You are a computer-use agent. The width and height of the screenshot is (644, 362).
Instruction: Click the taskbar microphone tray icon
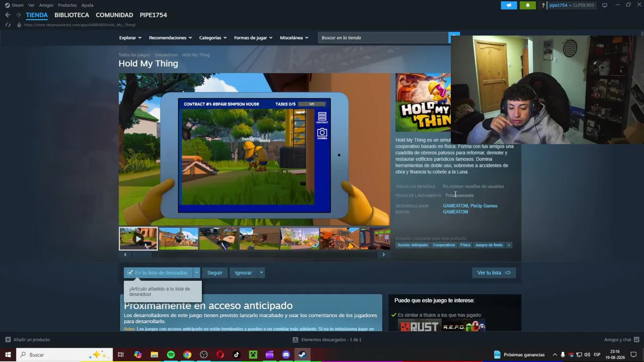pos(563,355)
